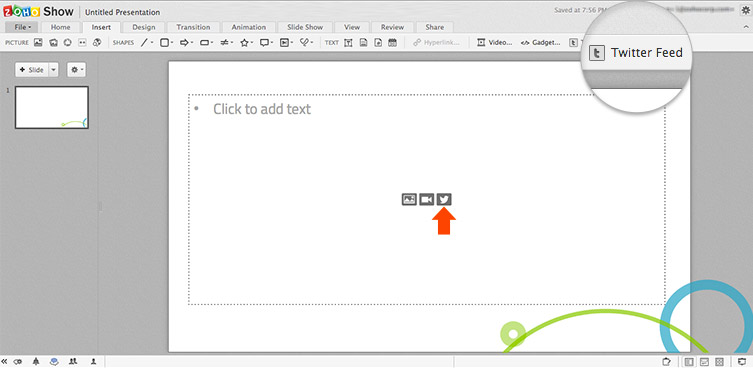Click the notes icon in bottom right bar
This screenshot has width=753, height=368.
click(666, 361)
